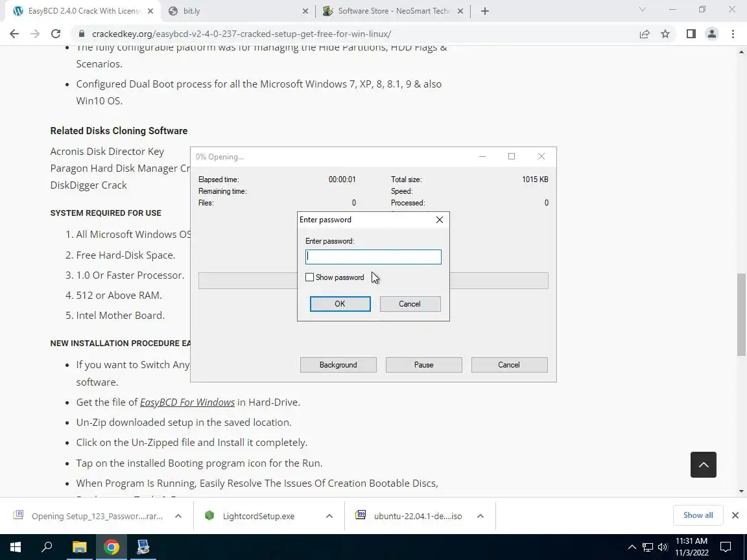747x560 pixels.
Task: Pause the archive opening process
Action: (x=423, y=365)
